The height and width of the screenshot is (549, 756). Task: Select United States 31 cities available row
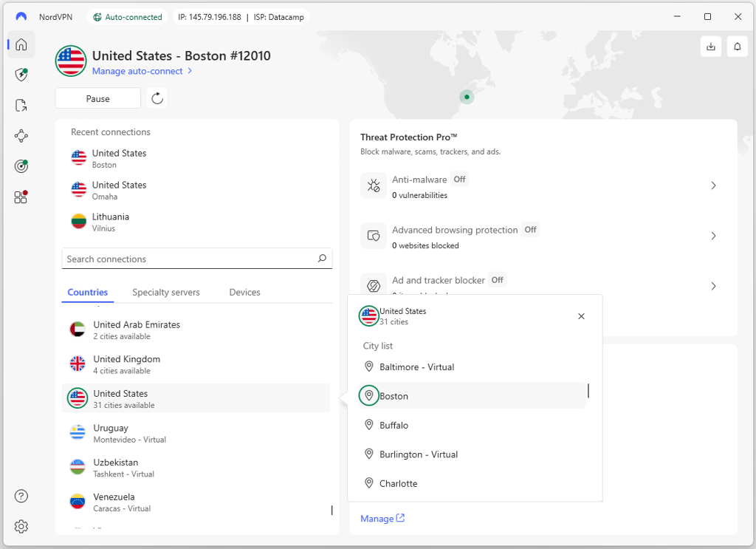[x=196, y=398]
